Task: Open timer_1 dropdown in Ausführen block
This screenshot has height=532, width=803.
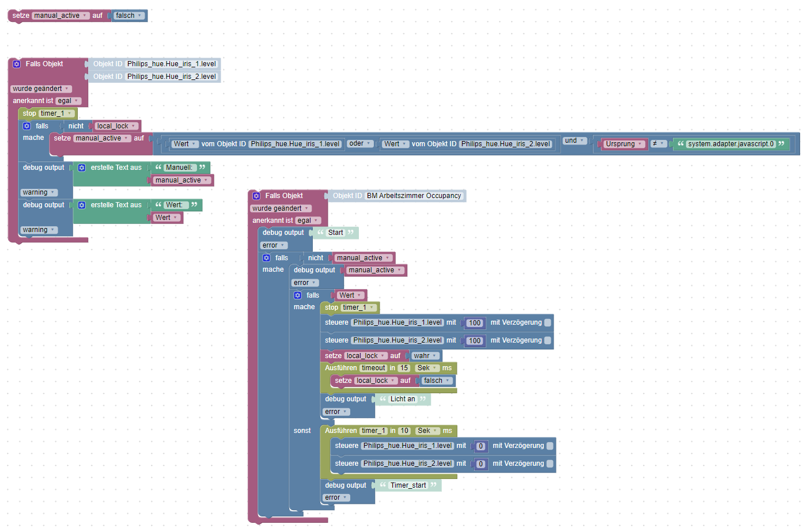Action: [374, 431]
